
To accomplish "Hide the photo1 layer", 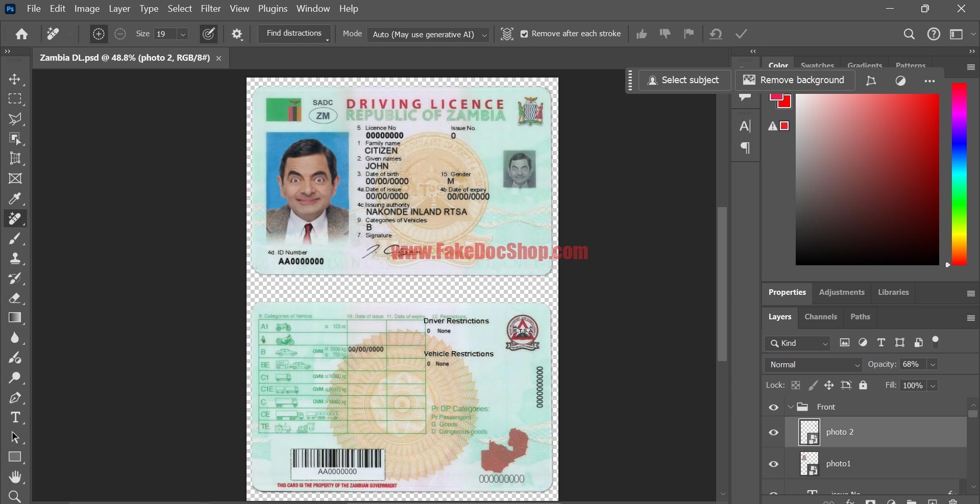I will click(x=774, y=464).
